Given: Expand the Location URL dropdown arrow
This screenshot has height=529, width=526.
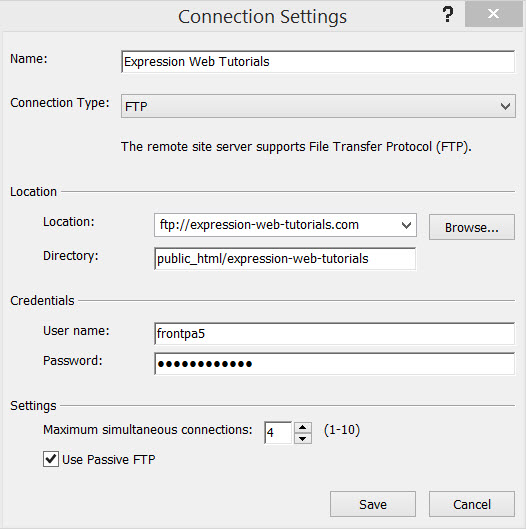Looking at the screenshot, I should click(407, 225).
